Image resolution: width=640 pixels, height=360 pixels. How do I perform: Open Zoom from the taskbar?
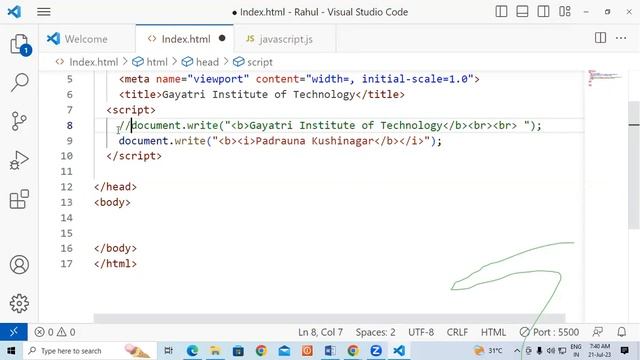376,351
